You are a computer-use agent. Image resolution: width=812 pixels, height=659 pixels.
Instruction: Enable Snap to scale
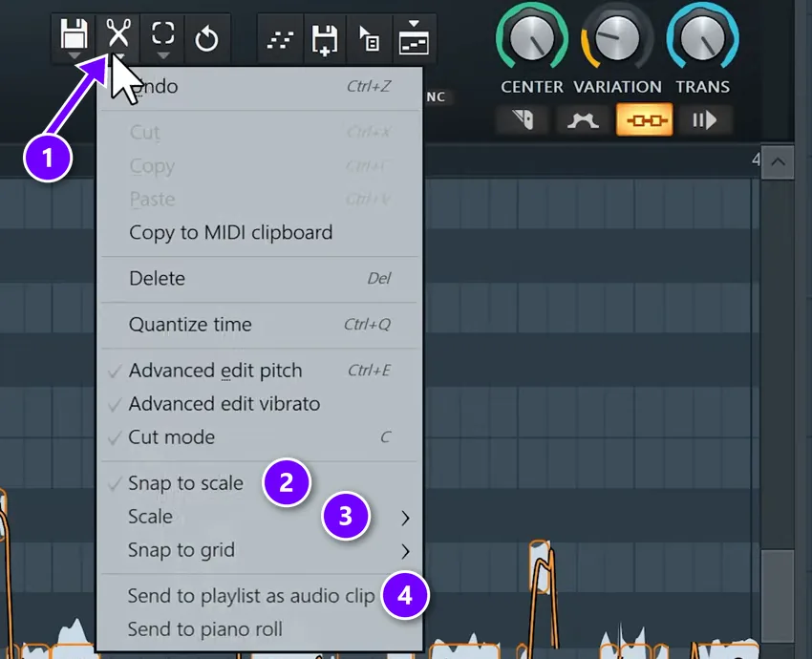coord(259,483)
